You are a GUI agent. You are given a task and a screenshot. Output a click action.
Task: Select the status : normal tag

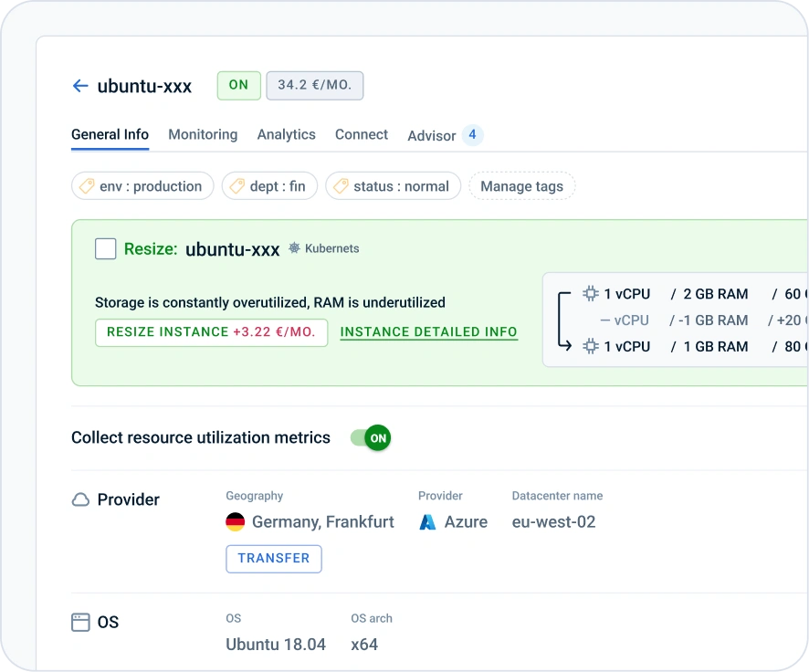click(394, 185)
